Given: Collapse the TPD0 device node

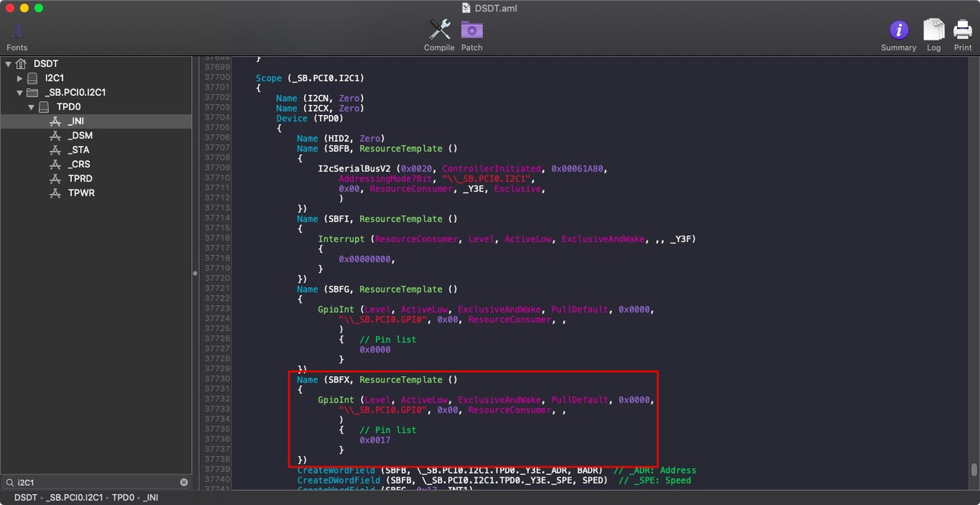Looking at the screenshot, I should 31,107.
